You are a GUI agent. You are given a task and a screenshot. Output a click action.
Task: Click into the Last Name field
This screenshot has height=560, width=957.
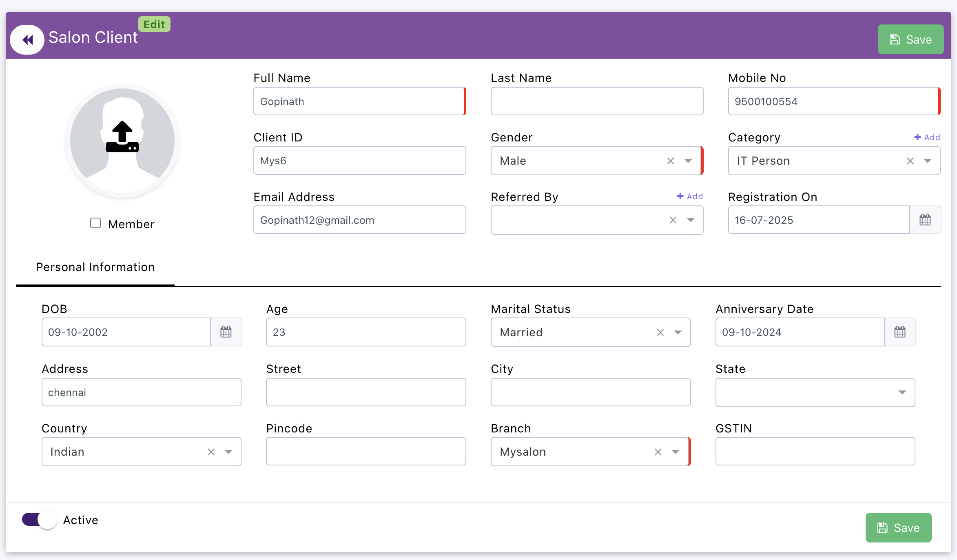(x=596, y=101)
